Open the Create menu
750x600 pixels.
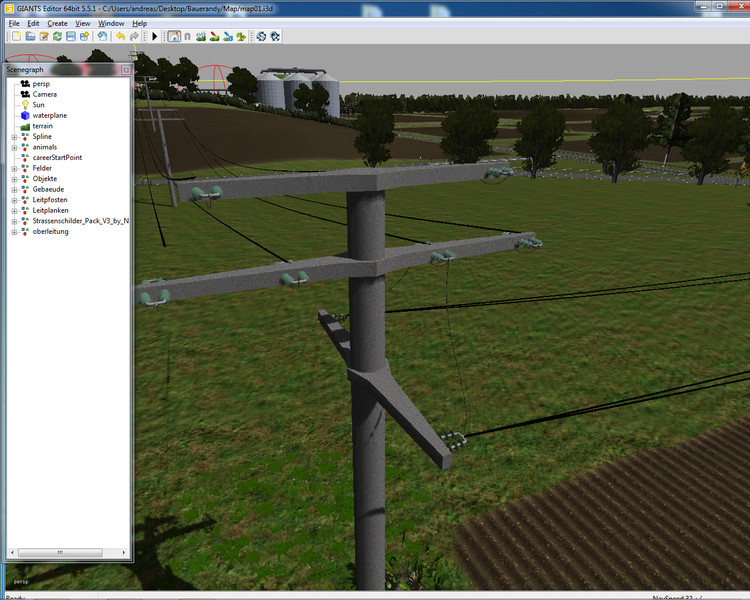click(57, 23)
